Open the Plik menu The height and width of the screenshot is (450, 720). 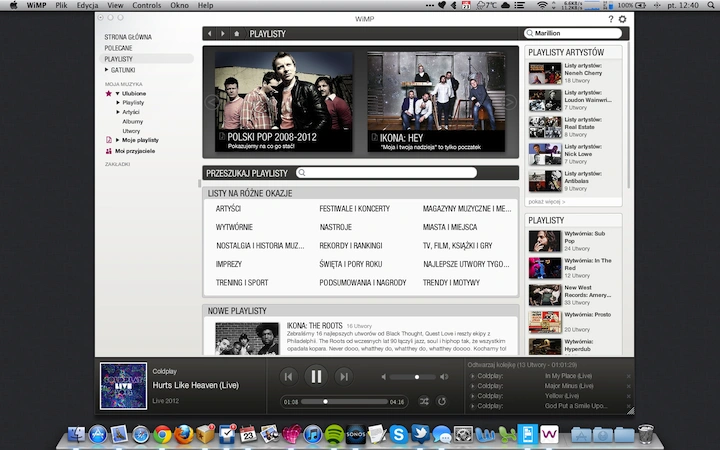point(61,6)
